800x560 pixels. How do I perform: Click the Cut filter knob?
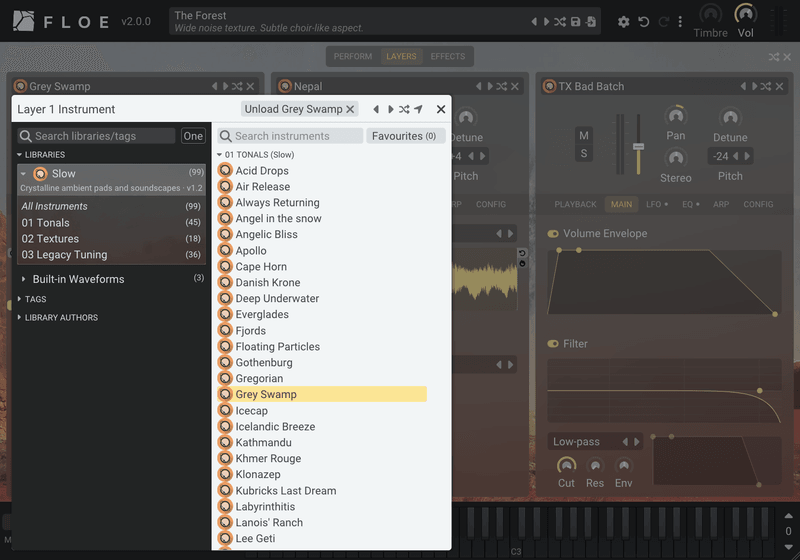pos(566,466)
